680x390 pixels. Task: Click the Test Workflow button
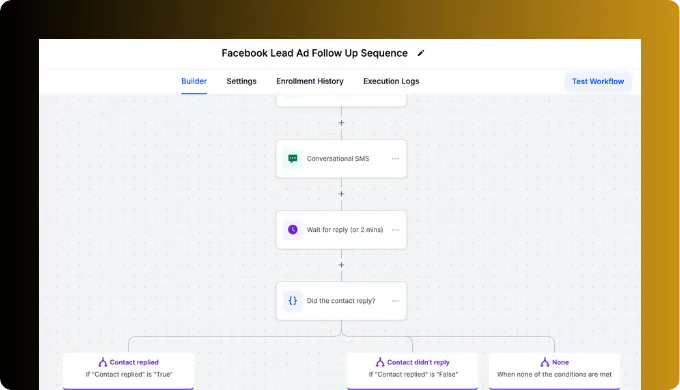tap(598, 82)
